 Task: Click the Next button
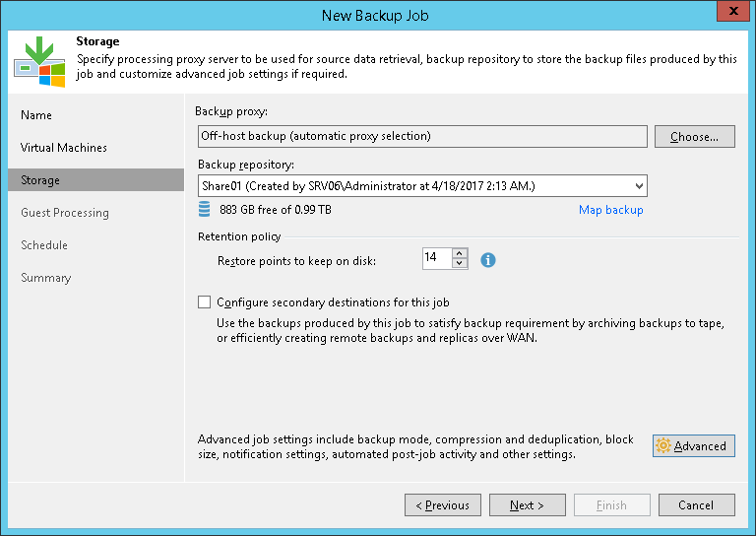pyautogui.click(x=528, y=505)
